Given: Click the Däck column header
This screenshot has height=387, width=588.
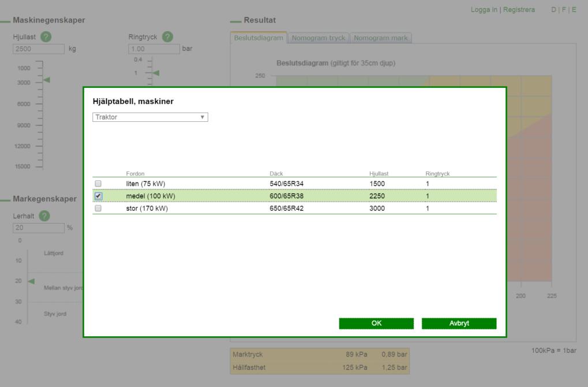Looking at the screenshot, I should point(276,173).
